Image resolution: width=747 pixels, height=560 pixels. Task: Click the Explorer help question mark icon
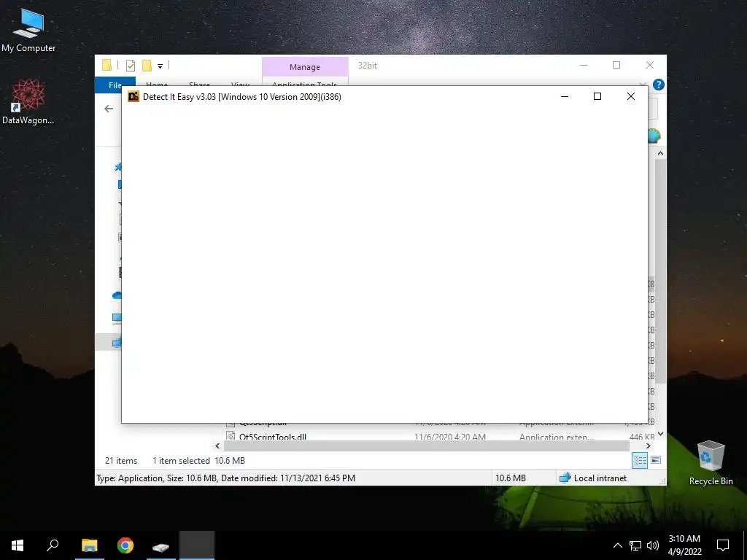point(659,85)
